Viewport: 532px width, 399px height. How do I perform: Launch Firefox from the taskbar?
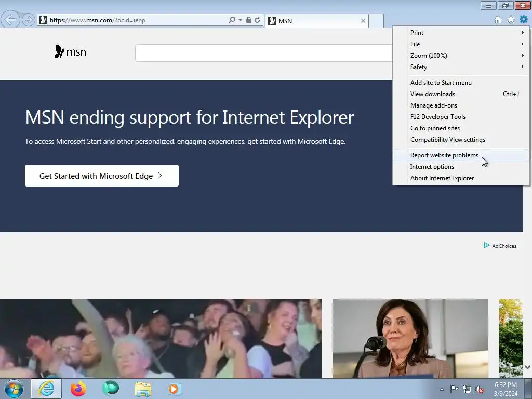pos(78,389)
